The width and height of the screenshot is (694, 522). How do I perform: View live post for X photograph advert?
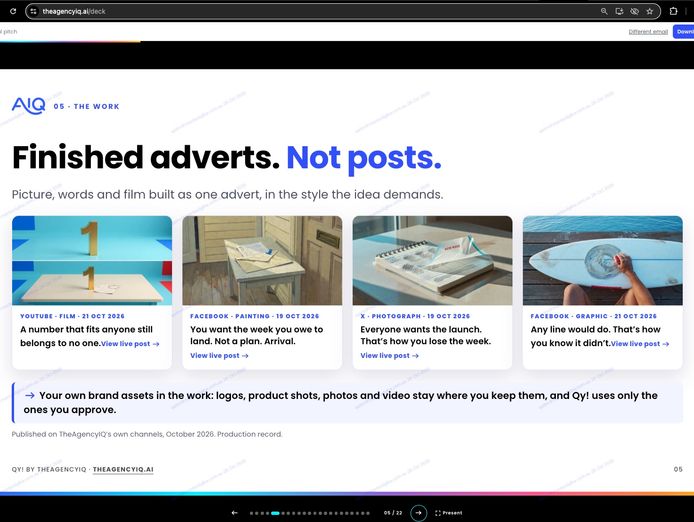(389, 356)
